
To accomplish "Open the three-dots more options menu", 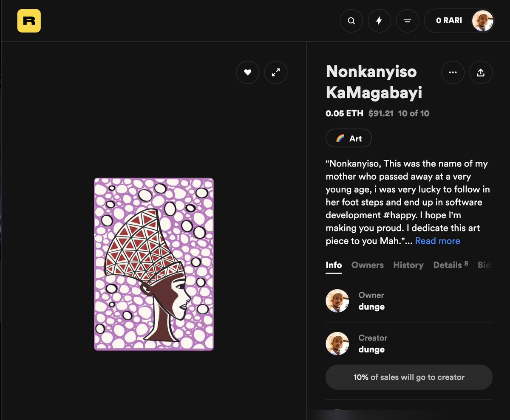I will (x=453, y=73).
